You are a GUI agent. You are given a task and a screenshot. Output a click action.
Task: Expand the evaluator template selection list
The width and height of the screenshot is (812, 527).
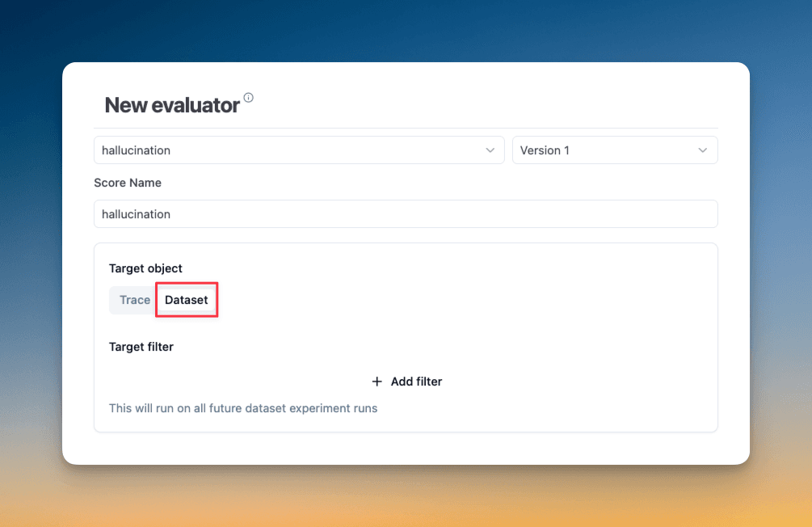point(299,150)
